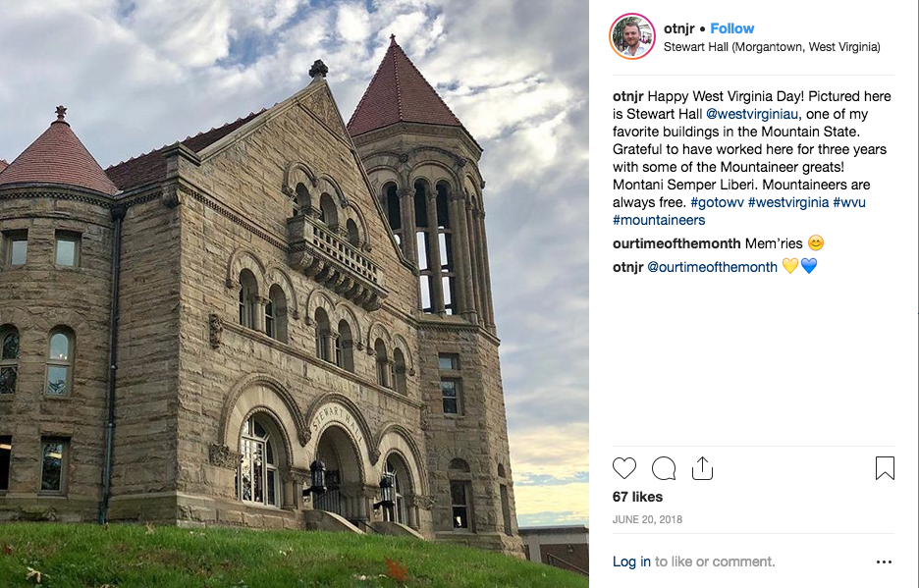The height and width of the screenshot is (588, 919).
Task: Click the Stewart Hall building photo
Action: pyautogui.click(x=295, y=294)
